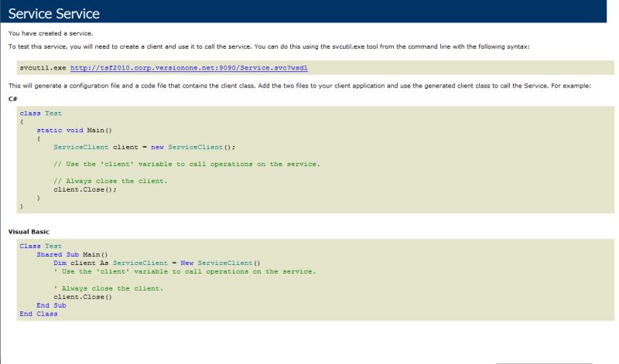Click the C# '// Use the client variable' comment
This screenshot has width=619, height=364.
pyautogui.click(x=186, y=164)
